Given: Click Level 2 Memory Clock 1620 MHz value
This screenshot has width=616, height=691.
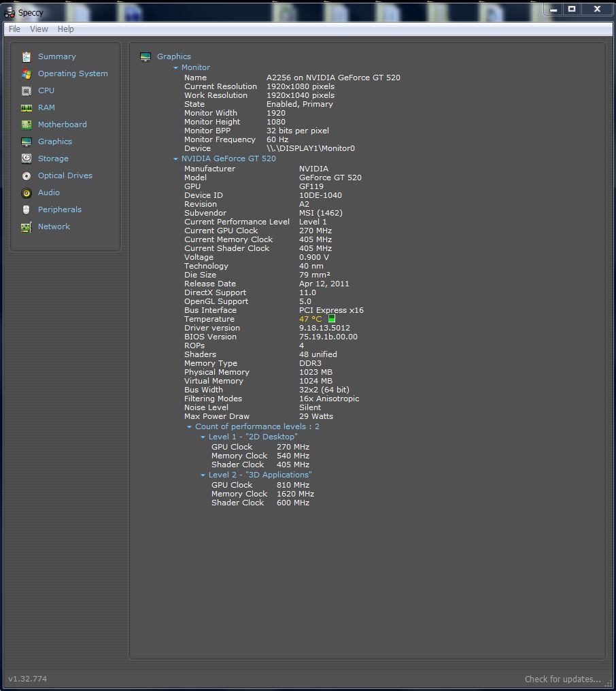Looking at the screenshot, I should (x=295, y=494).
